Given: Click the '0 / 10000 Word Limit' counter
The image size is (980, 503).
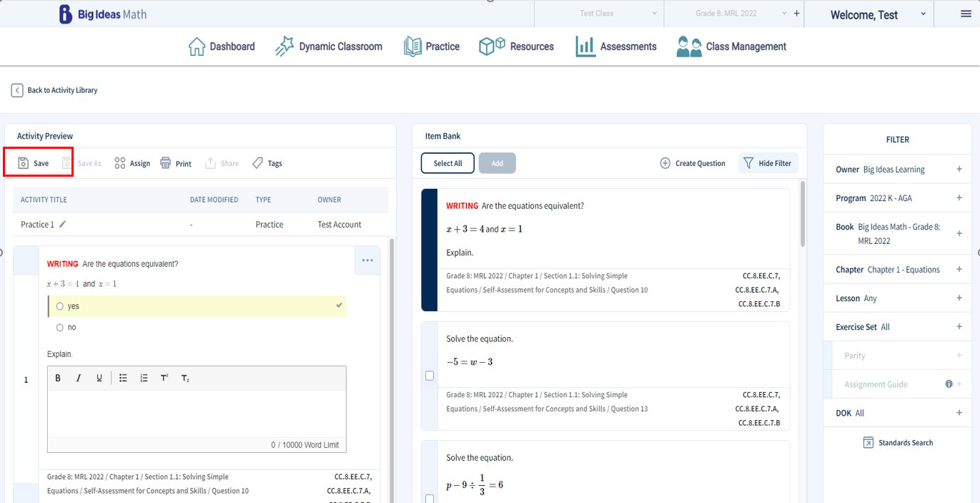Looking at the screenshot, I should point(305,445).
